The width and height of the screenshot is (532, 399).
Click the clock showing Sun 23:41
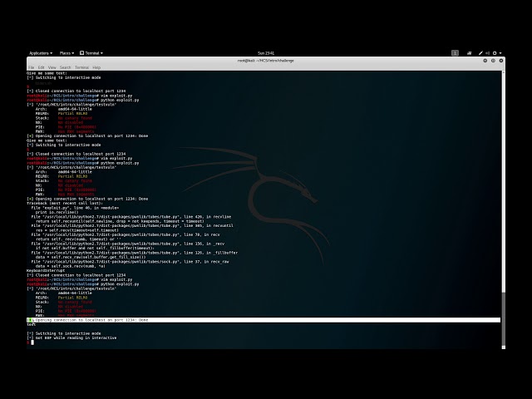coord(266,53)
